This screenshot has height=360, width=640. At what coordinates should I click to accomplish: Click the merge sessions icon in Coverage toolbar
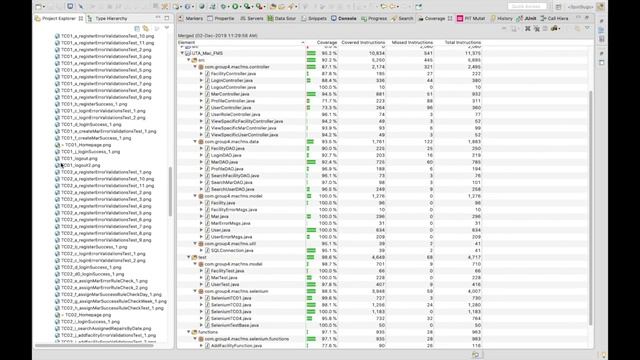point(545,29)
